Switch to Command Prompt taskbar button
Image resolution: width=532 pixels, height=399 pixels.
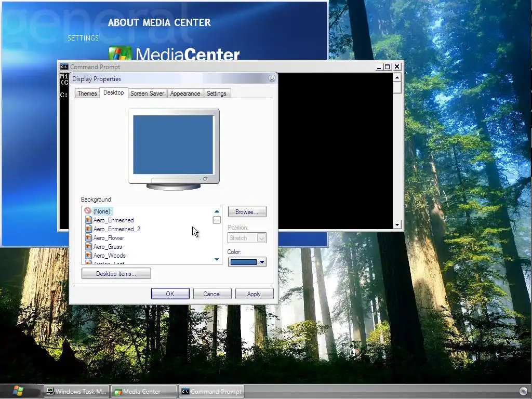pyautogui.click(x=211, y=392)
